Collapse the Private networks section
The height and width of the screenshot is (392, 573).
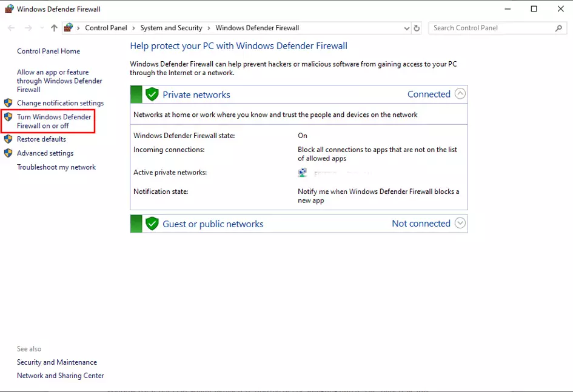[x=460, y=94]
